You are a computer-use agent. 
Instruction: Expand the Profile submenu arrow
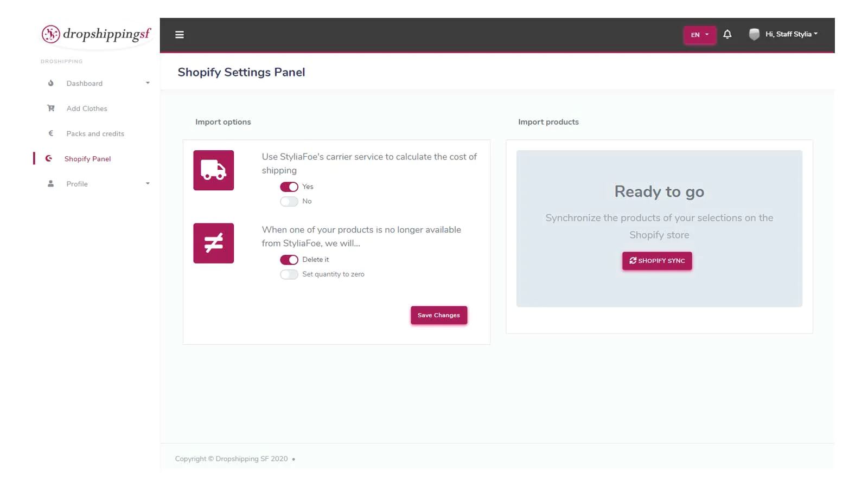(148, 184)
